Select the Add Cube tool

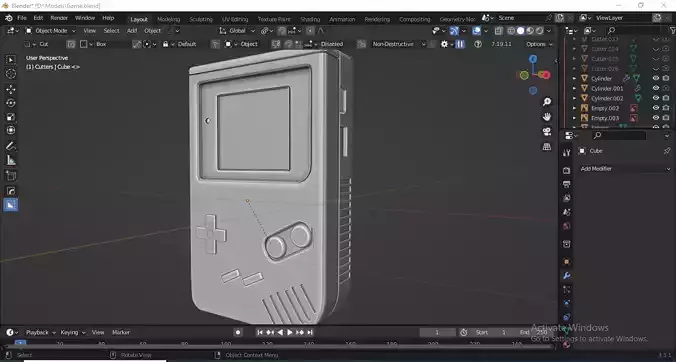(x=11, y=175)
